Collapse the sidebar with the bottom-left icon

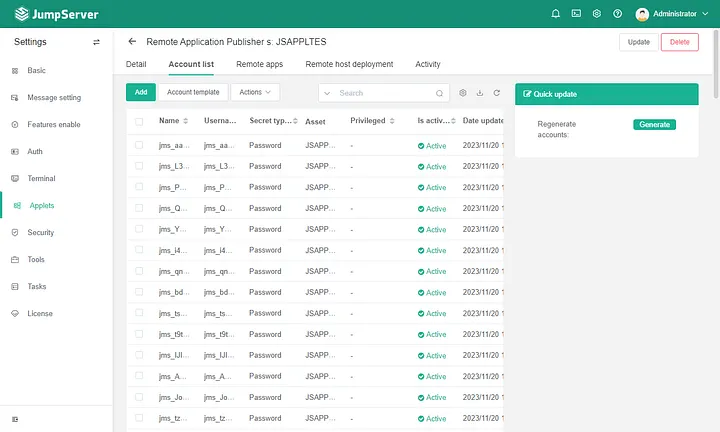[x=15, y=419]
